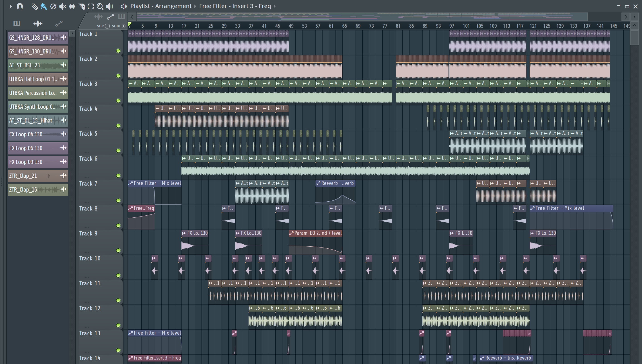This screenshot has height=364, width=642.
Task: Select ZTR_Clap_21 clip in picker
Action: [38, 176]
